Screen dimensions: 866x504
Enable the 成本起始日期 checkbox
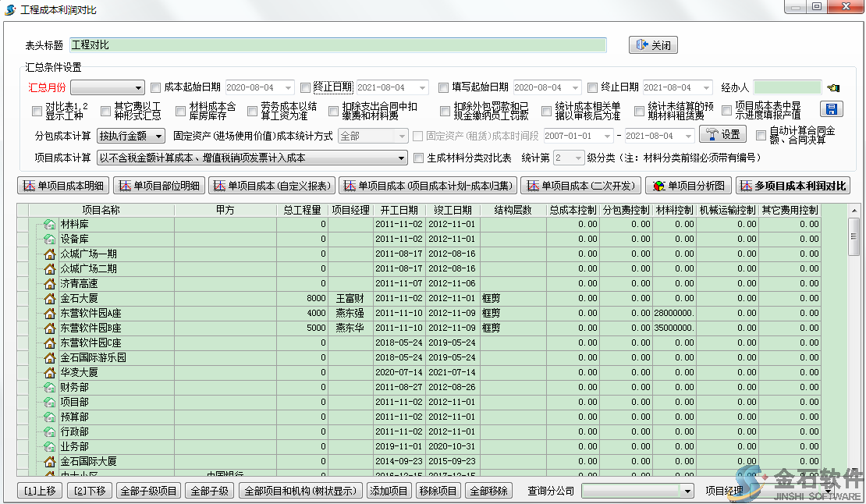click(156, 87)
